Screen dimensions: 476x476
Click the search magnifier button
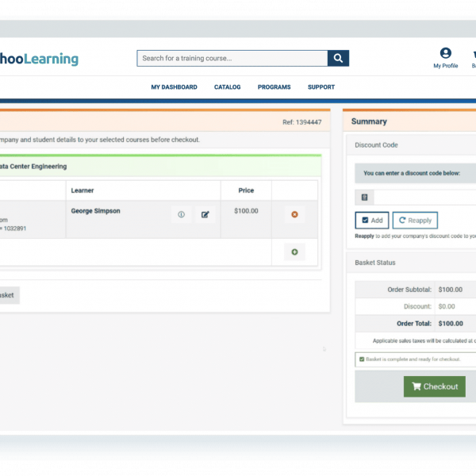tap(339, 58)
